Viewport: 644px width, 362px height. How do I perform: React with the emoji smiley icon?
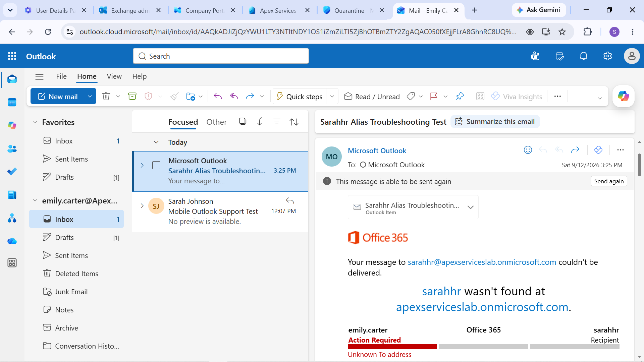click(x=528, y=150)
